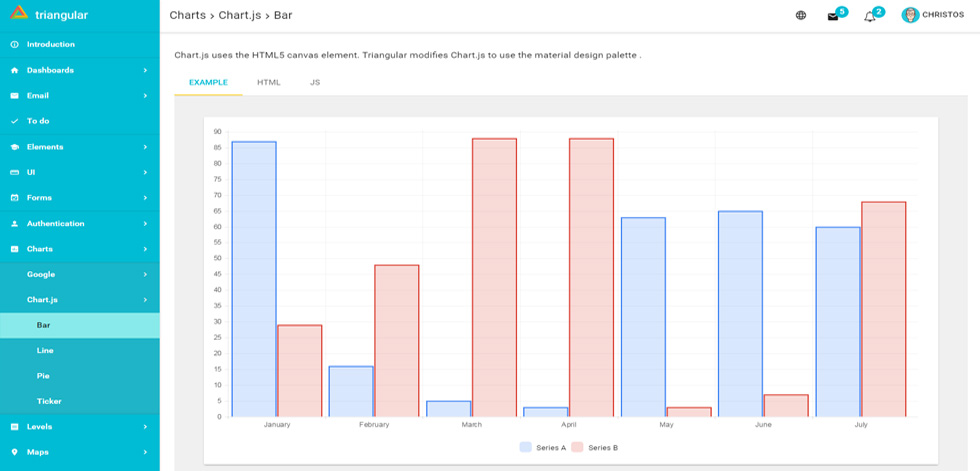Click the Christos user avatar
980x471 pixels.
[x=910, y=15]
